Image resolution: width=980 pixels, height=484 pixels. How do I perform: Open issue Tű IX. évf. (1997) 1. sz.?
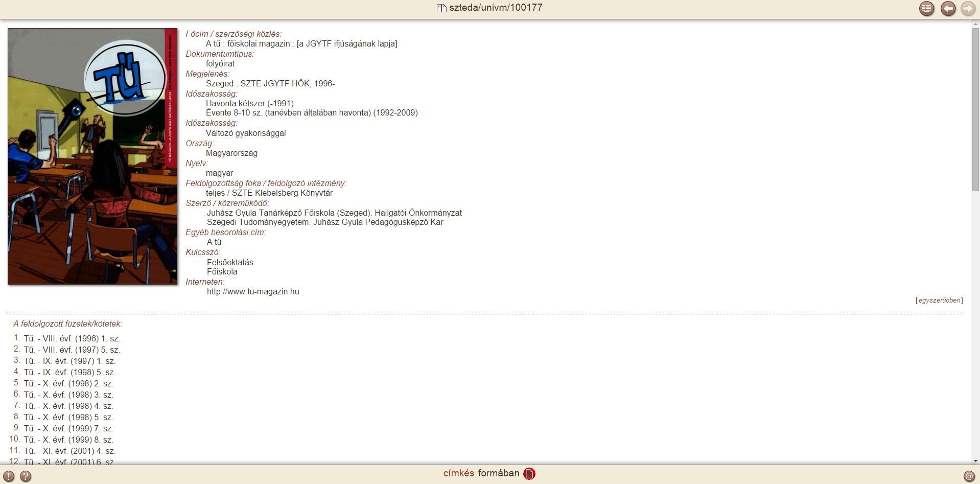click(69, 361)
